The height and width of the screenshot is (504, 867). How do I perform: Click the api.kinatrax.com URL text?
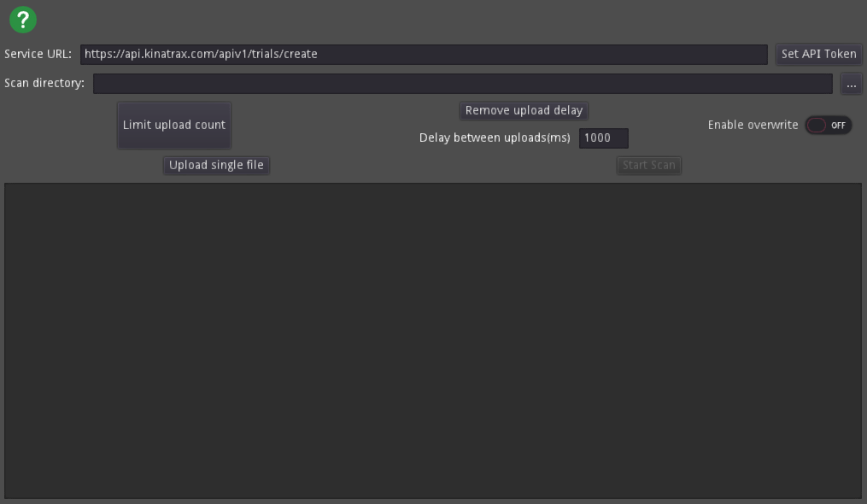201,55
